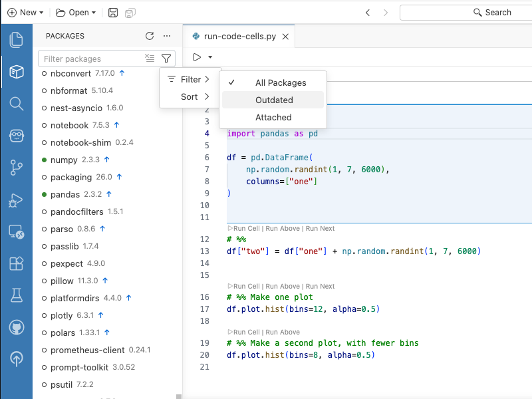Toggle the psutil attach circle
The height and width of the screenshot is (399, 532).
[44, 384]
